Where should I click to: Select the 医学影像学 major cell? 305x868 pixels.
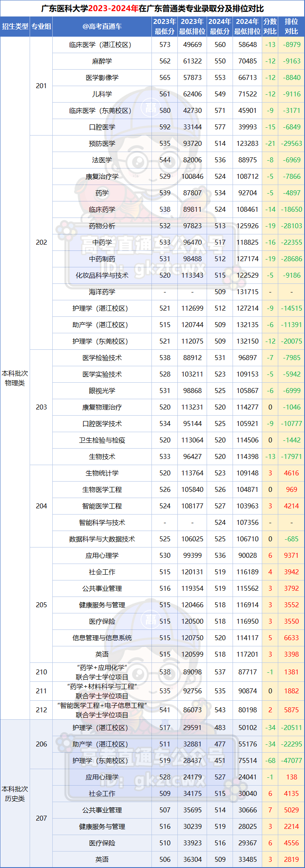[102, 78]
